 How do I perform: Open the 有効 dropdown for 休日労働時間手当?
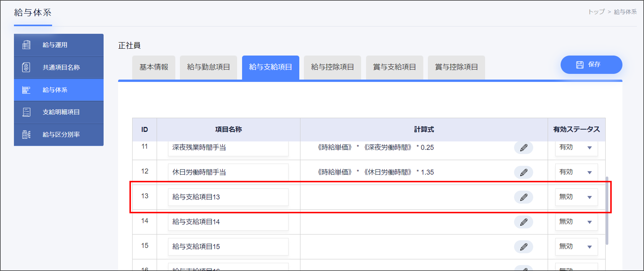coord(576,172)
